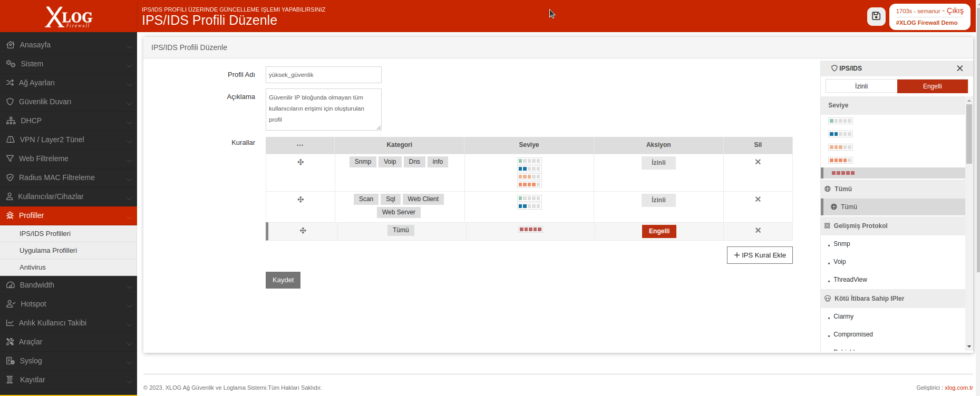Select the blue second Seviye level swatch
The width and height of the screenshot is (980, 396).
[840, 134]
